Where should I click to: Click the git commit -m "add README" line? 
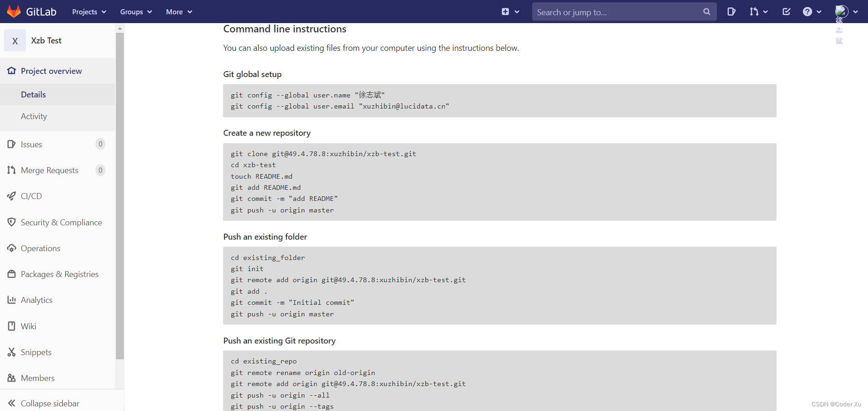(284, 199)
